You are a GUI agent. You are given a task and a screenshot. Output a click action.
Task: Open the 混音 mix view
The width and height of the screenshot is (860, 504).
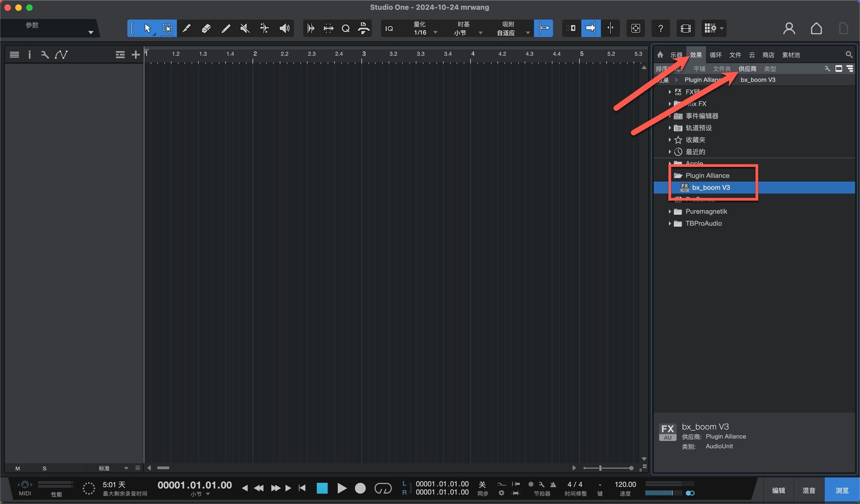click(x=809, y=490)
